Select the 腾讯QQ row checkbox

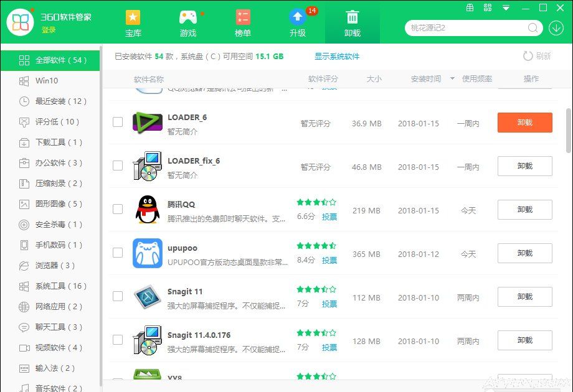(117, 210)
